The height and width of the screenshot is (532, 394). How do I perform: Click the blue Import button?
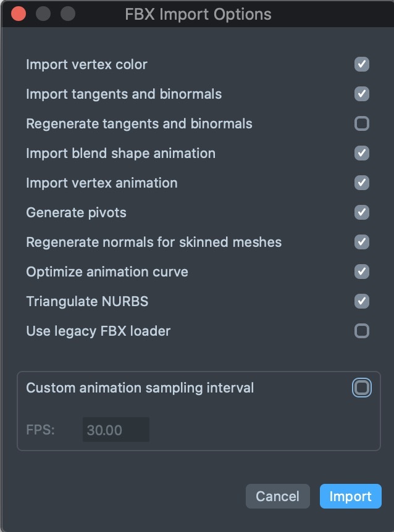click(350, 496)
